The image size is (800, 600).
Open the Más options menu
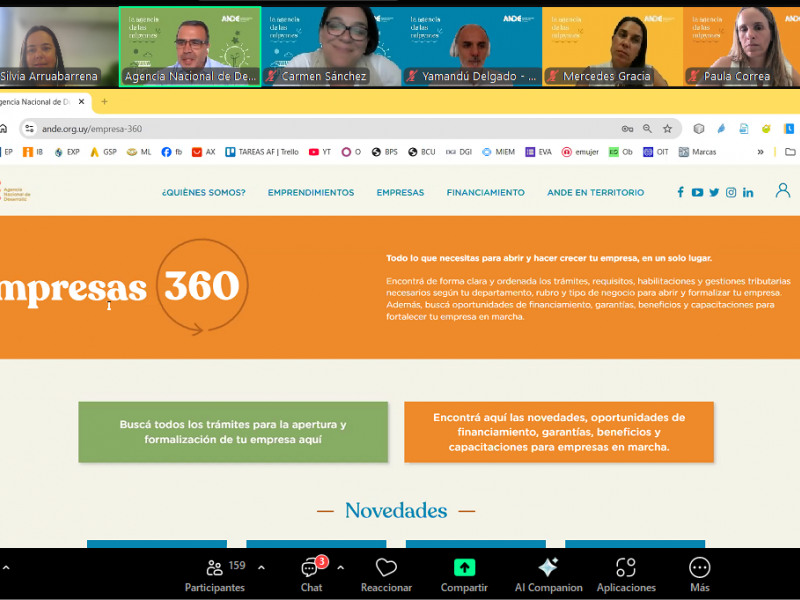click(699, 576)
